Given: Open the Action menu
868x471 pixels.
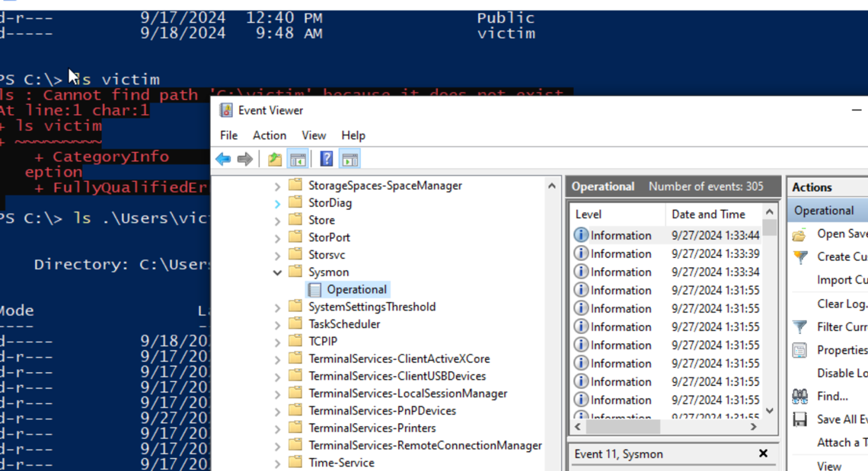Looking at the screenshot, I should click(x=270, y=135).
